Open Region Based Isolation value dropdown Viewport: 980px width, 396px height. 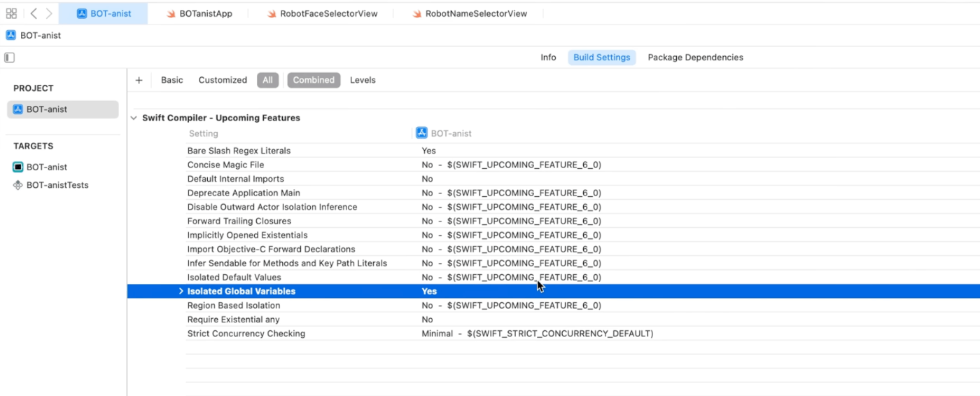click(511, 306)
